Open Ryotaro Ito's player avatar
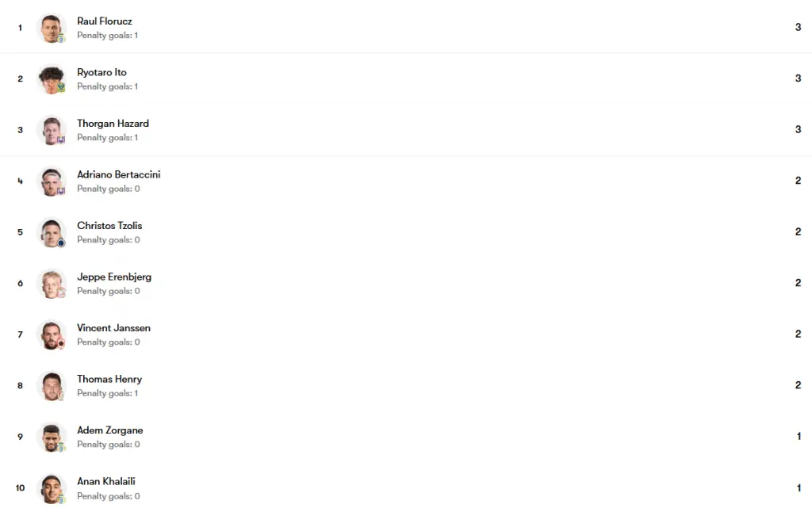This screenshot has width=812, height=512. (52, 79)
